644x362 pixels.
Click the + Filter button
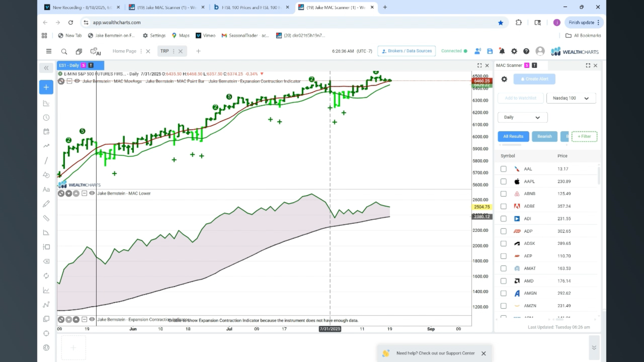point(584,136)
